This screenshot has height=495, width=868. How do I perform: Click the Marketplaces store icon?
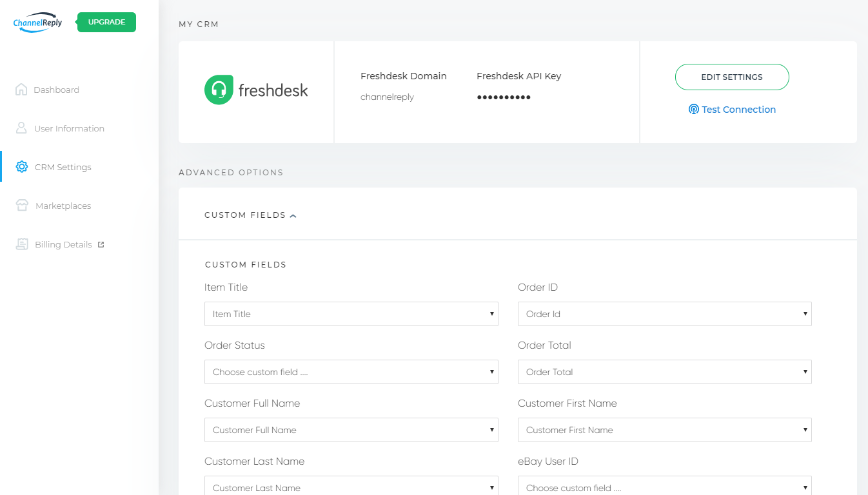tap(22, 206)
